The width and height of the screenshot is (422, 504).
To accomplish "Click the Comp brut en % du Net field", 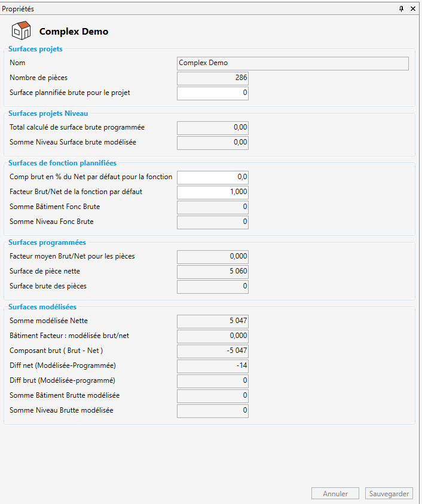I will 213,177.
